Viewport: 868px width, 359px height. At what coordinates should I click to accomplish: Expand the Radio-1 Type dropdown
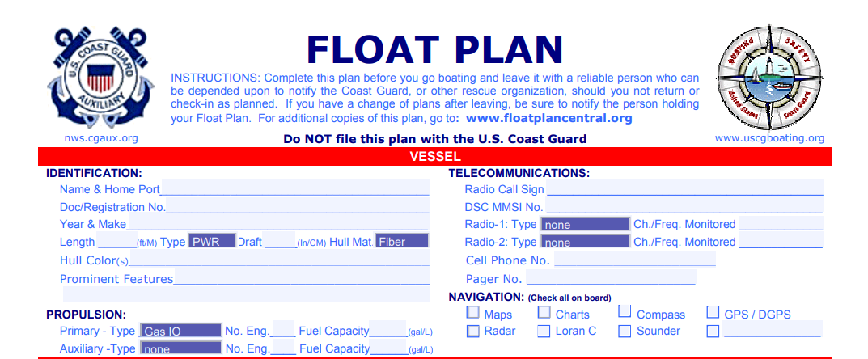585,224
